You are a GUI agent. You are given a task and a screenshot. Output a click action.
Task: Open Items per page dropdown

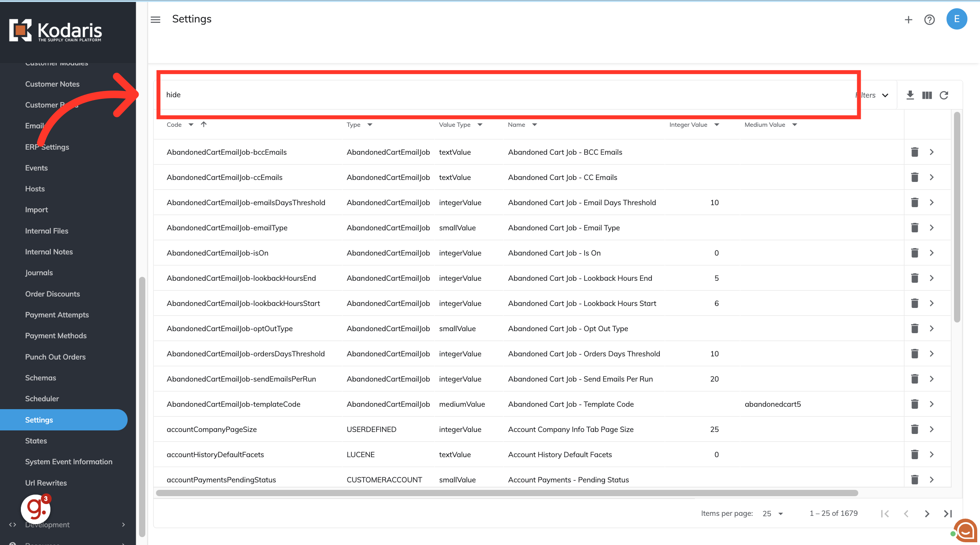pos(772,513)
